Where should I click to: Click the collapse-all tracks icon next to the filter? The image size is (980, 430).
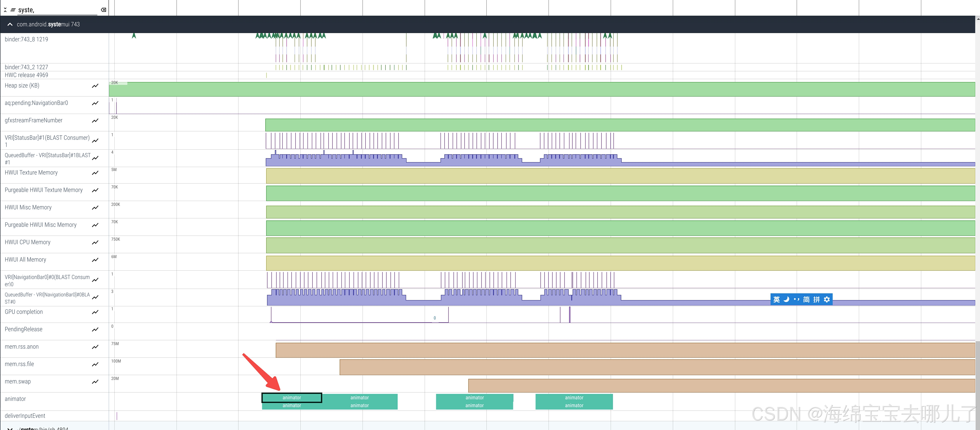tap(5, 10)
